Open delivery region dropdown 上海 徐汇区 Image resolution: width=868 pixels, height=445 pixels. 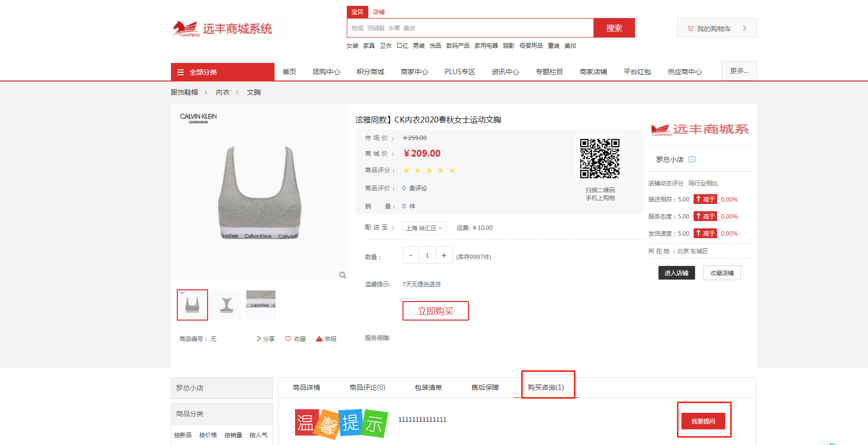pyautogui.click(x=424, y=228)
